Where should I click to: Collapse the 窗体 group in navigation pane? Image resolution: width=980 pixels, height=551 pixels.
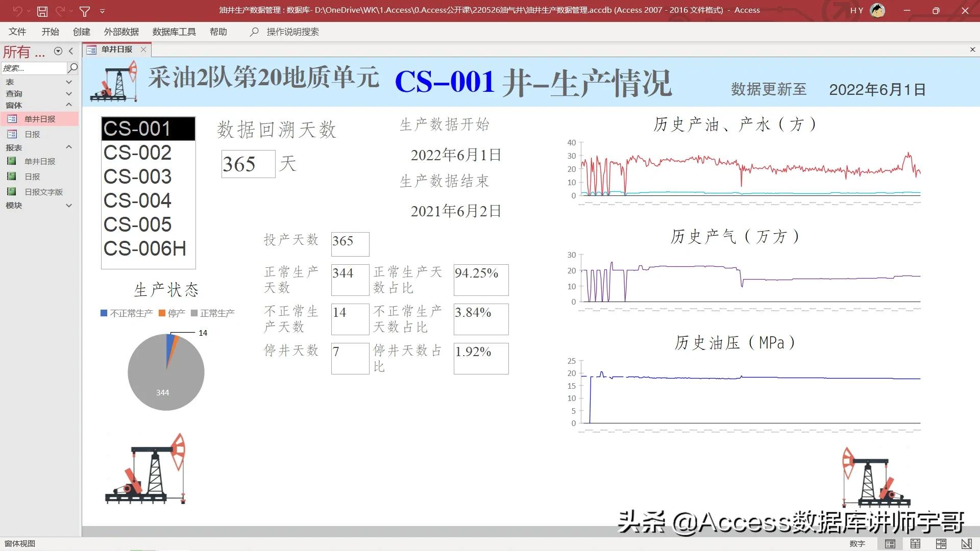(x=69, y=105)
